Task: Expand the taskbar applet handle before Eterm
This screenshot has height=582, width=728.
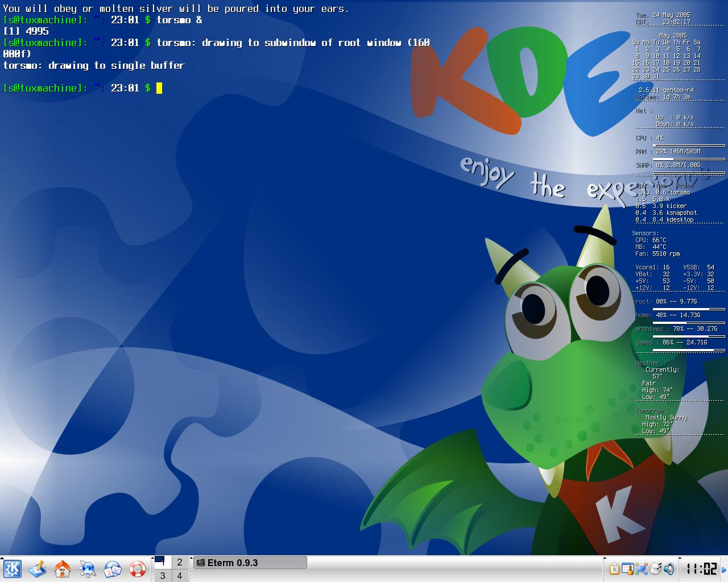Action: [191, 559]
